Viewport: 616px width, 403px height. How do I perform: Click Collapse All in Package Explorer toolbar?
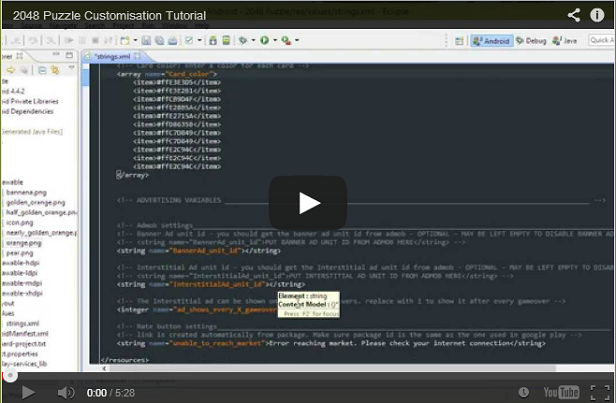tap(42, 70)
